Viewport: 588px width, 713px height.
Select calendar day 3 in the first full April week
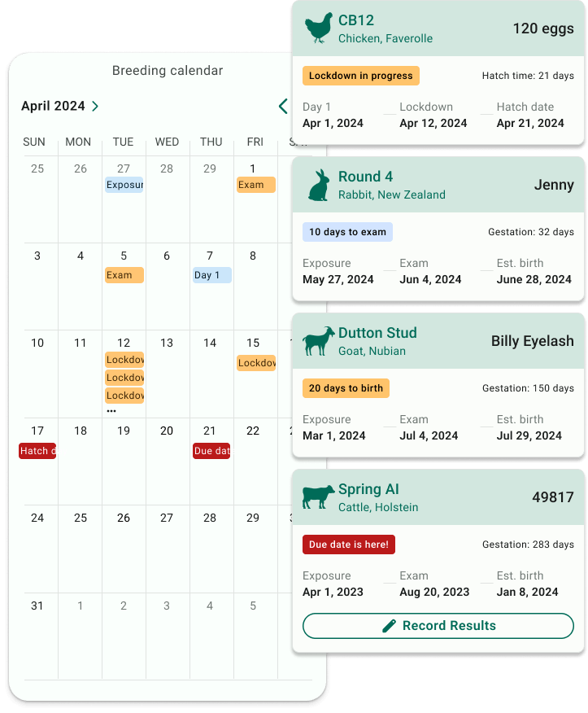(x=37, y=256)
